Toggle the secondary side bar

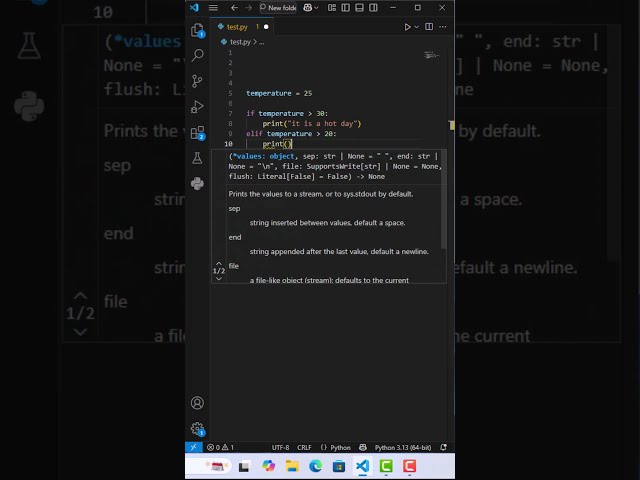click(373, 8)
